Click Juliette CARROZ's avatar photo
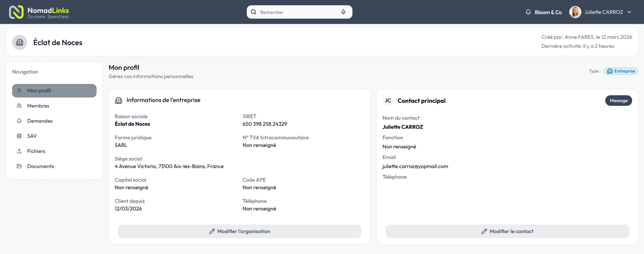This screenshot has height=254, width=644. click(x=575, y=12)
